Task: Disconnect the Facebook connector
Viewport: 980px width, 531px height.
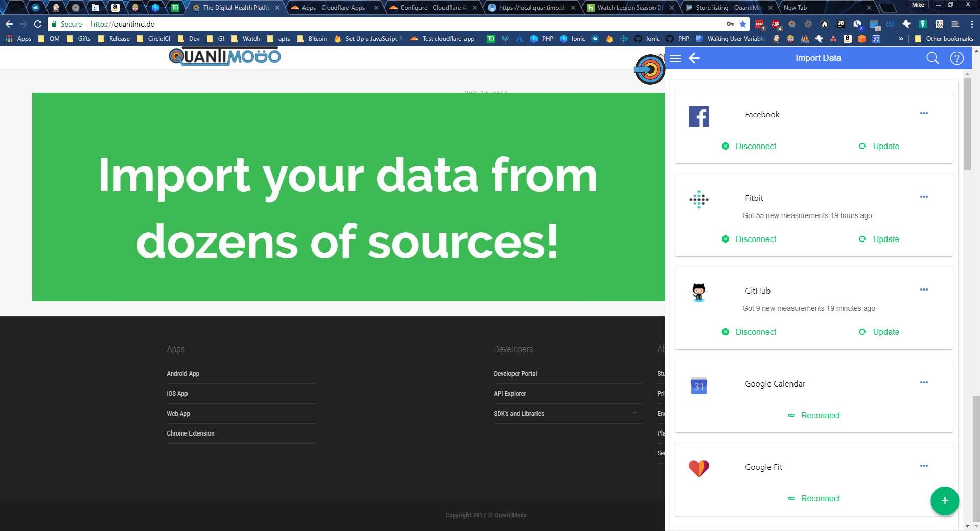Action: (749, 147)
